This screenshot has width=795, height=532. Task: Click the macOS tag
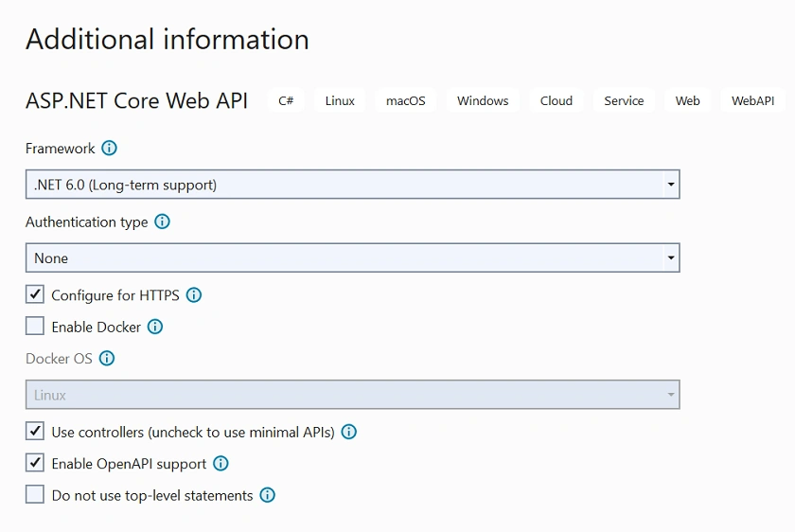point(406,100)
